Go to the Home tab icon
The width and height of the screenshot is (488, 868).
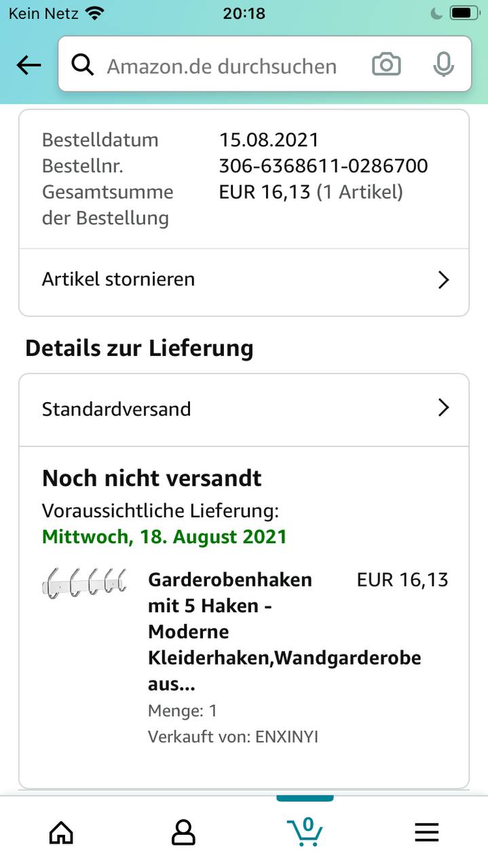pyautogui.click(x=61, y=831)
